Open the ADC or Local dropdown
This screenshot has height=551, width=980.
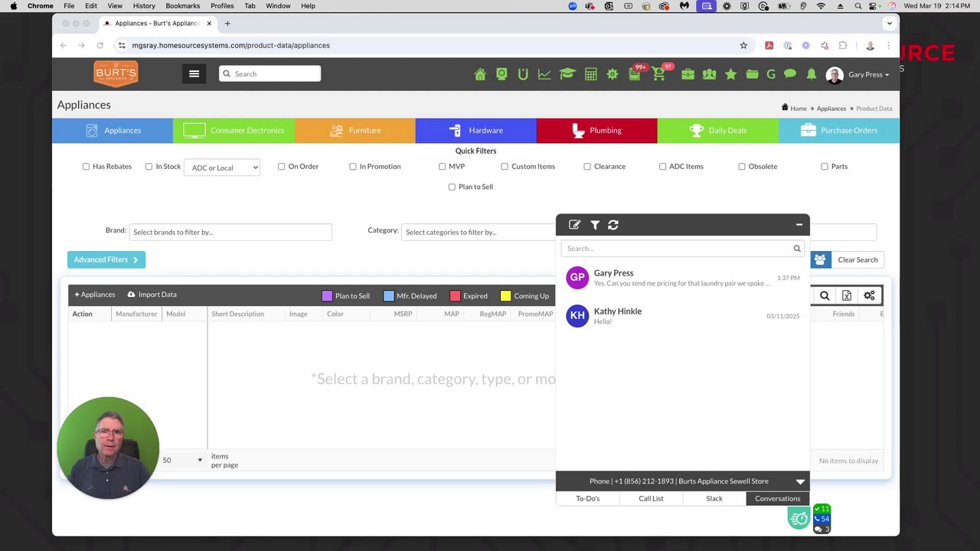coord(222,168)
